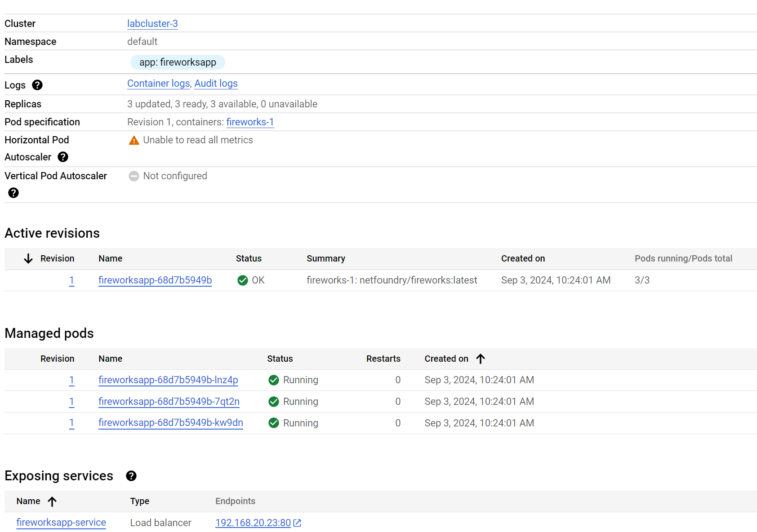Open pod fireworksapp-68d7b5949b-7qt2n
The image size is (757, 532).
click(x=169, y=402)
